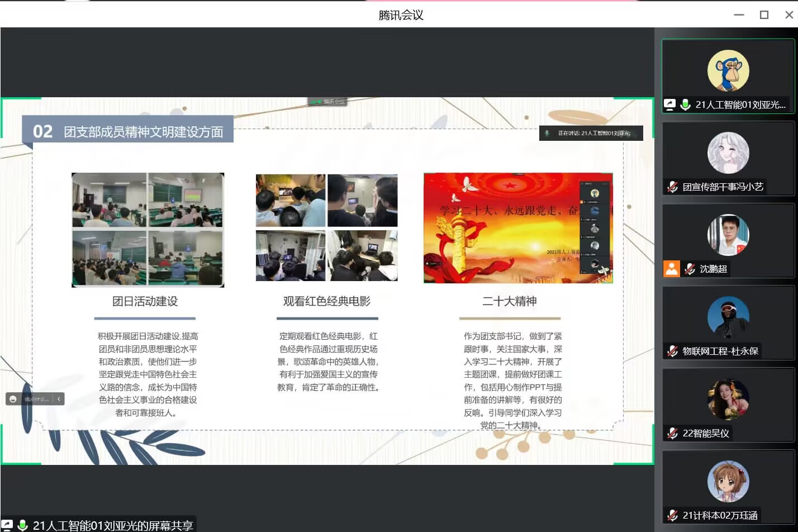Select 杜永保's avatar with ski goggles
Viewport: 798px width, 532px height.
[x=728, y=317]
